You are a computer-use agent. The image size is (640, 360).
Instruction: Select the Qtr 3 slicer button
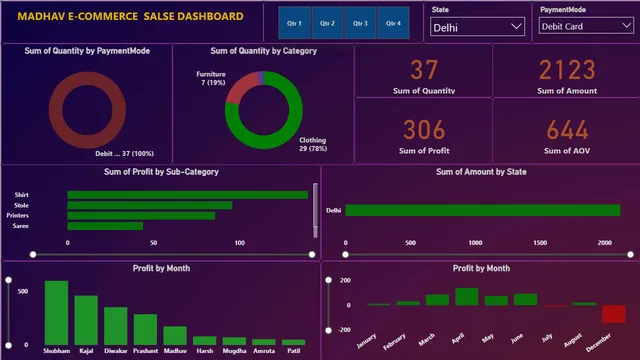click(360, 23)
